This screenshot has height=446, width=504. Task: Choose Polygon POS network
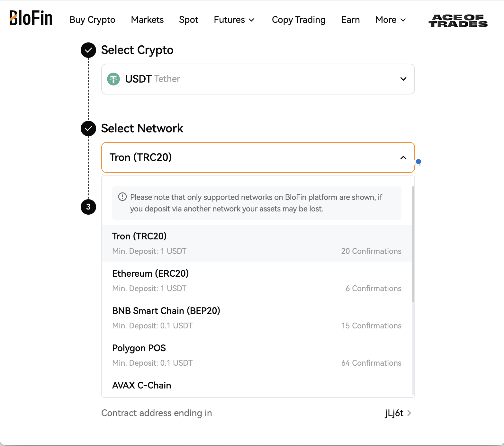pos(256,355)
